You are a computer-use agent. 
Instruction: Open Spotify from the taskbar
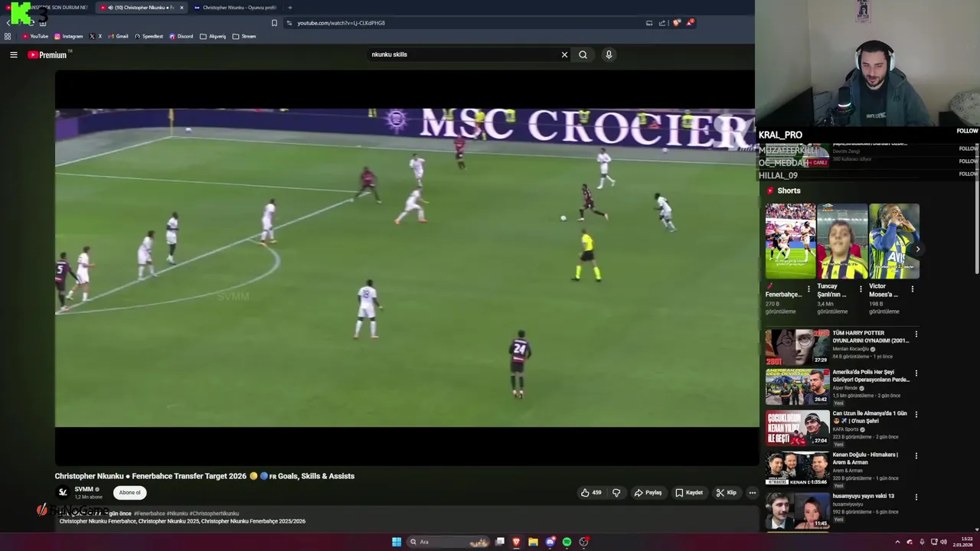coord(567,542)
